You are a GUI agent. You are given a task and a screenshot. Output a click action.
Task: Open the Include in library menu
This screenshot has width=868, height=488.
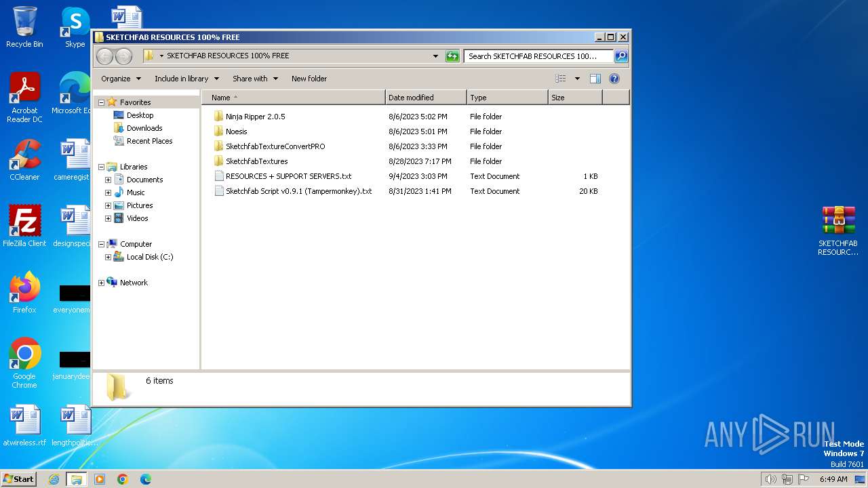(186, 79)
